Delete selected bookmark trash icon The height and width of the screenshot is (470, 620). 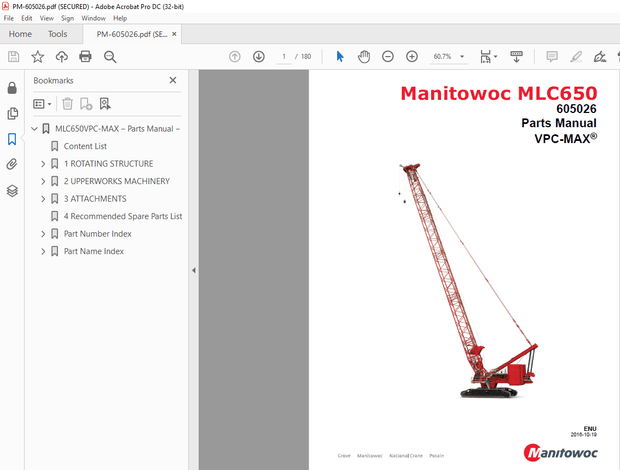click(68, 104)
